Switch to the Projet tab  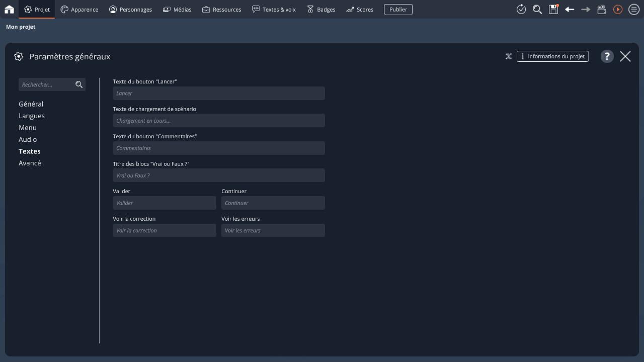[37, 9]
